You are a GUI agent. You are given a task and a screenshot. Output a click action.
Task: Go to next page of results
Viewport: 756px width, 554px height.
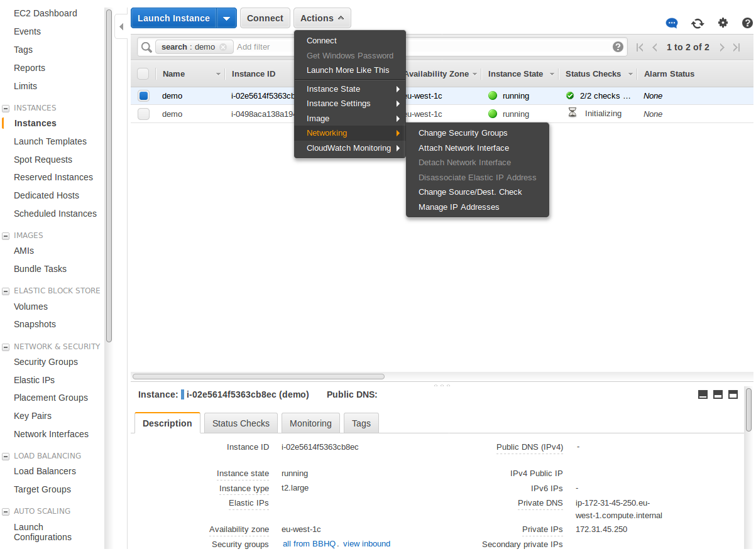pyautogui.click(x=721, y=47)
